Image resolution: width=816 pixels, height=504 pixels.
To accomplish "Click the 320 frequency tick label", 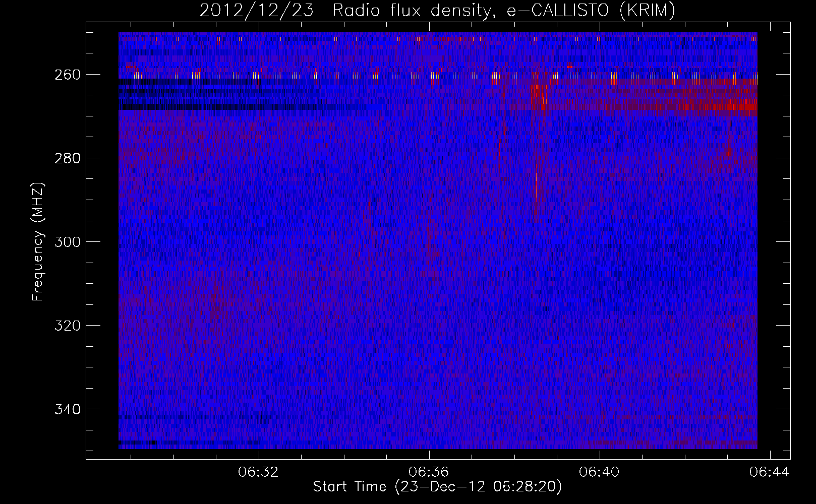I will [x=68, y=326].
